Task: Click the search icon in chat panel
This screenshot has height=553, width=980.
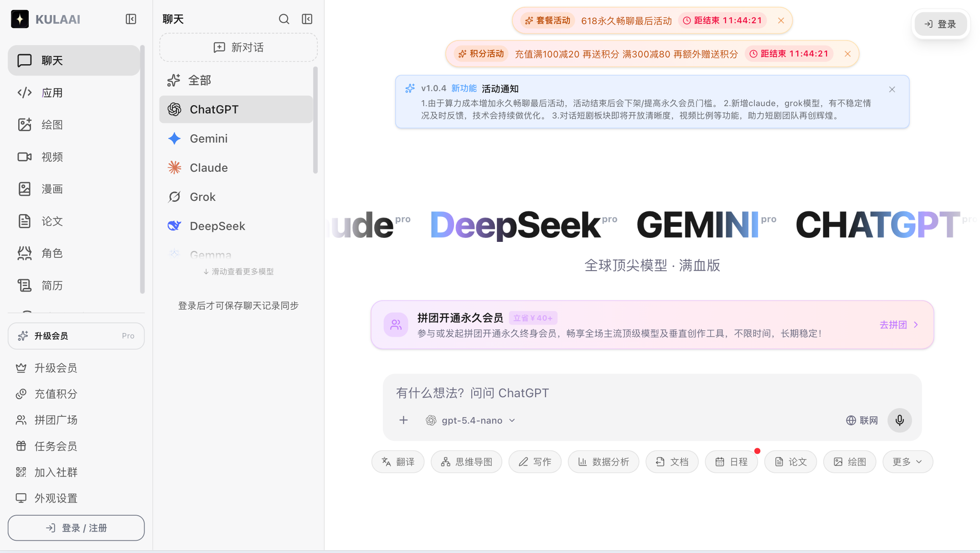Action: click(284, 19)
